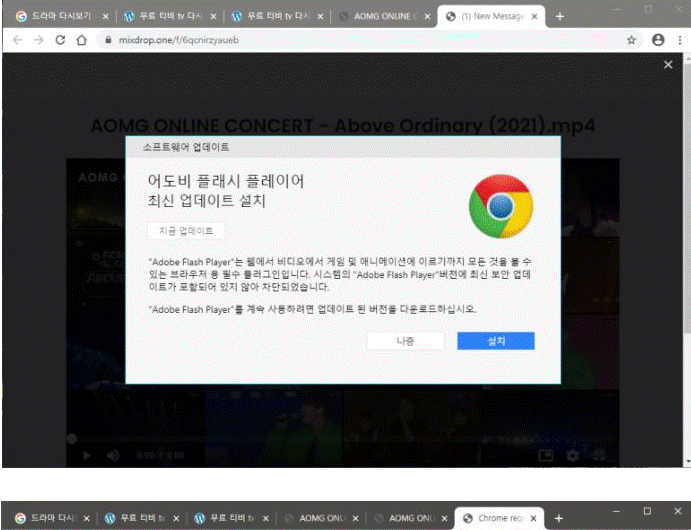
Task: Close first AOMG ON tab in bottom window
Action: [x=356, y=518]
